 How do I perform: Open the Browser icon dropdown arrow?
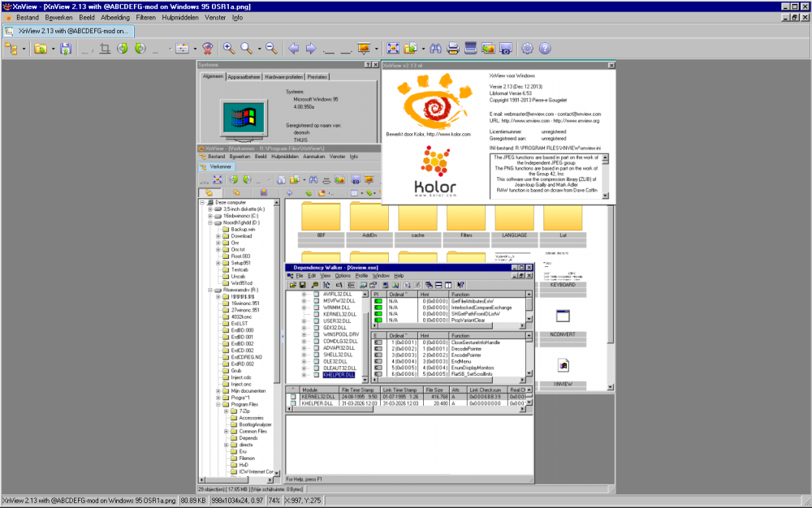click(x=24, y=50)
